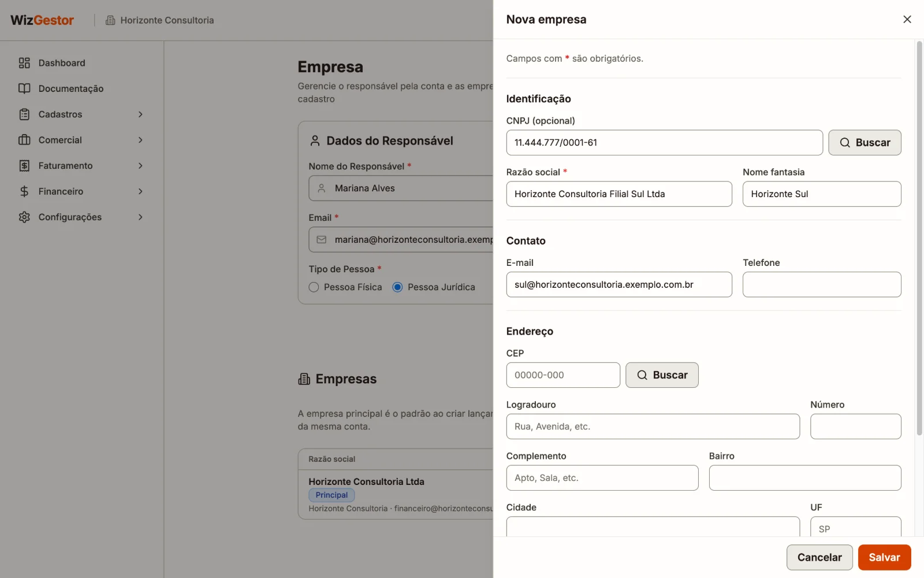Image resolution: width=924 pixels, height=578 pixels.
Task: Open Dashboard from the sidebar
Action: pos(81,63)
